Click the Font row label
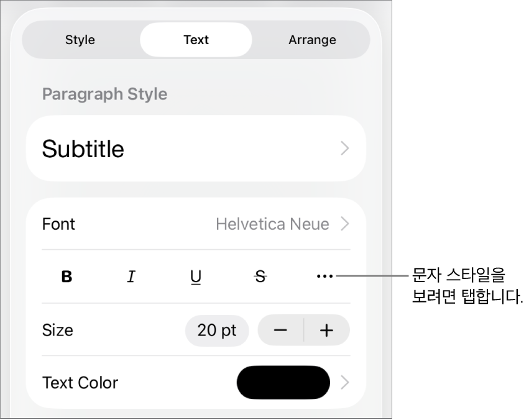529x420 pixels. pyautogui.click(x=59, y=224)
